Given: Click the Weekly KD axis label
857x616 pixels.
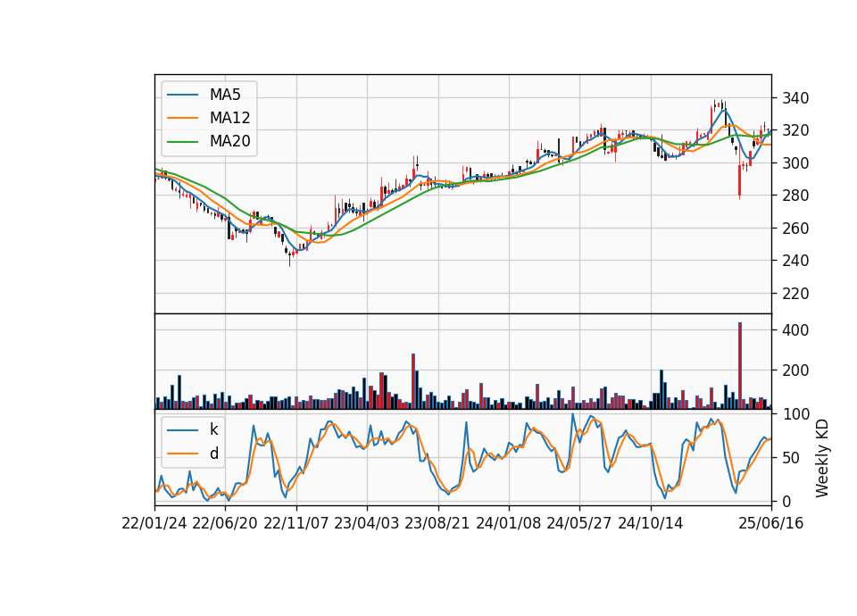Looking at the screenshot, I should point(821,458).
